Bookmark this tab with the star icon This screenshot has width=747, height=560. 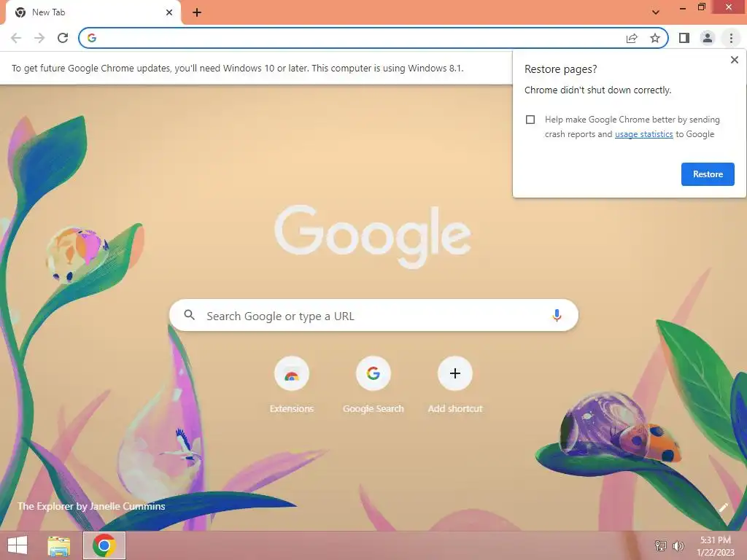655,38
